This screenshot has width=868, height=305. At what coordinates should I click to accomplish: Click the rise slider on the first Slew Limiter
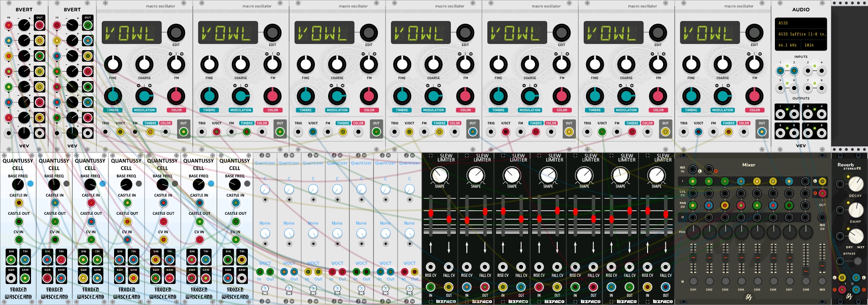click(x=430, y=213)
